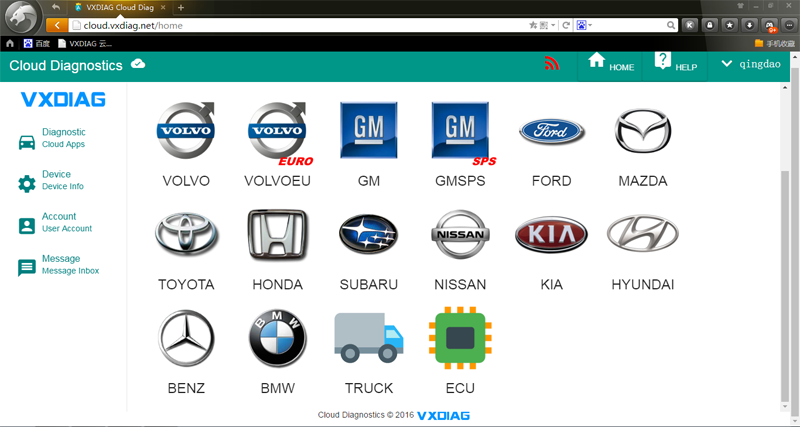Launch the GM diagnostic app
Screen dimensions: 800x427
click(x=369, y=130)
